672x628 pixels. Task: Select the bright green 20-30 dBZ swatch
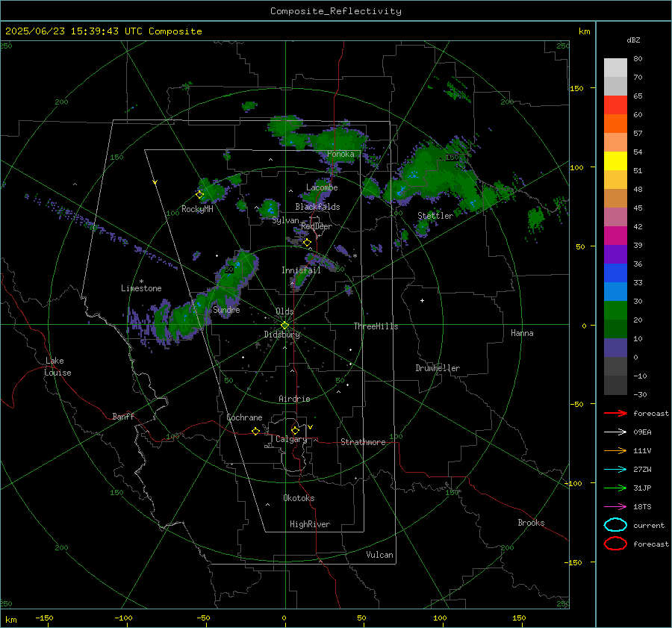pyautogui.click(x=615, y=311)
